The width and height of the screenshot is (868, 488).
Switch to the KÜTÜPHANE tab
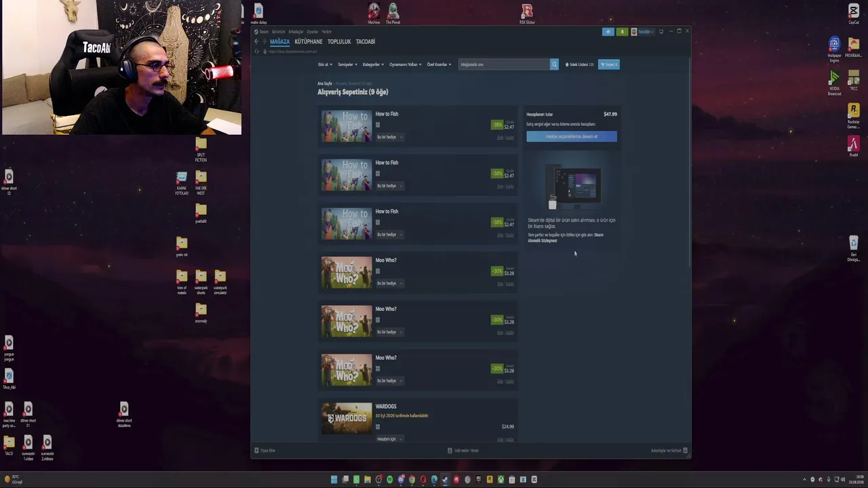pos(309,42)
